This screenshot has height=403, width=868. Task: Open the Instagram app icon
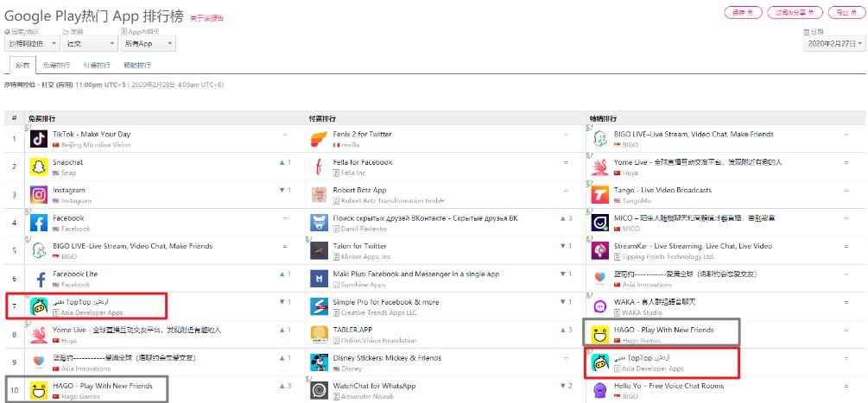[39, 194]
